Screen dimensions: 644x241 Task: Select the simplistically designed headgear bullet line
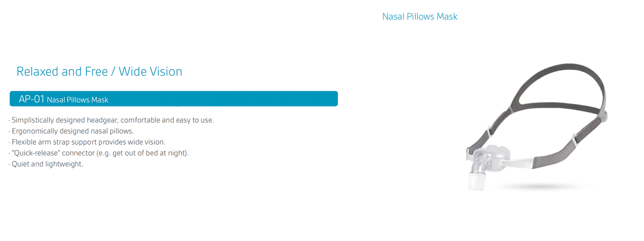coord(111,120)
